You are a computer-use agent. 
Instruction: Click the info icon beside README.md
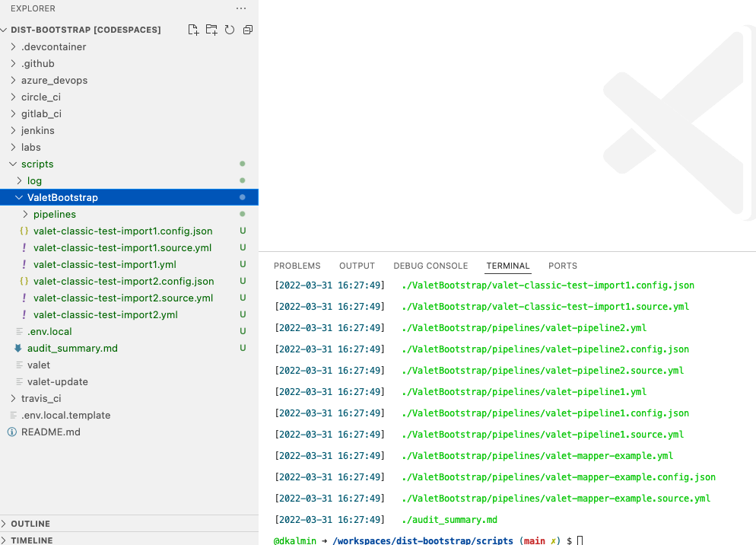tap(12, 432)
